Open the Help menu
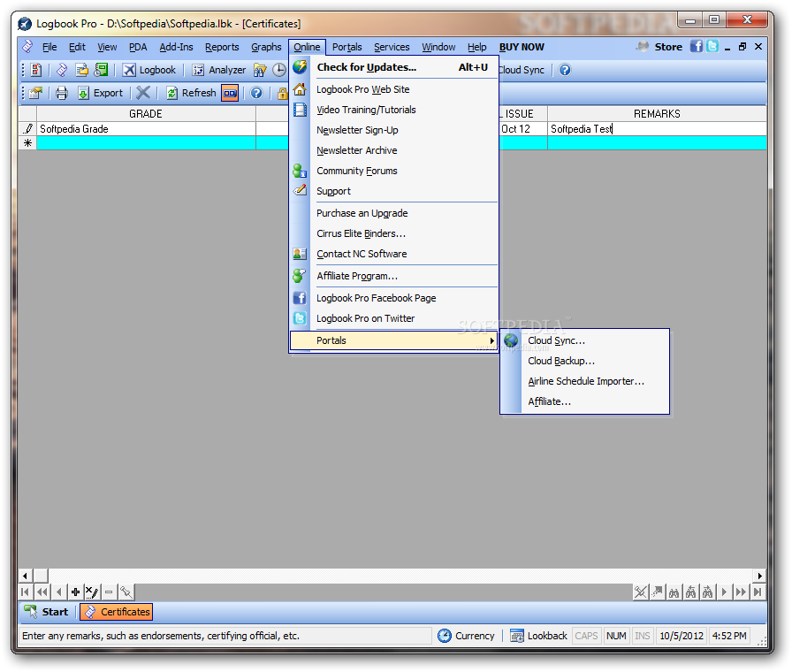The width and height of the screenshot is (792, 672). pyautogui.click(x=476, y=47)
